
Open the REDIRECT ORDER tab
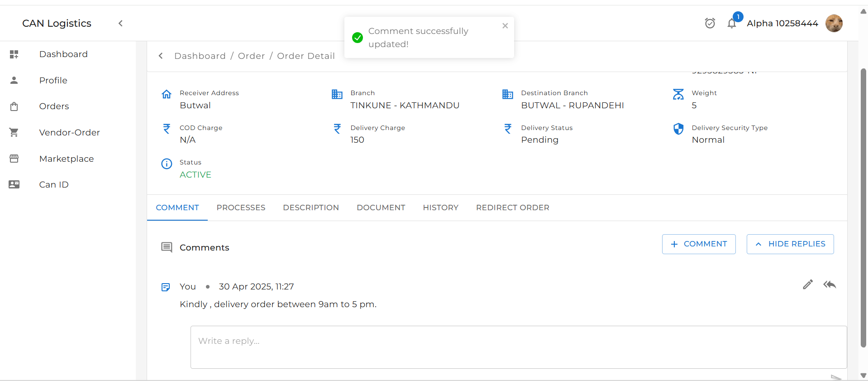(x=513, y=207)
